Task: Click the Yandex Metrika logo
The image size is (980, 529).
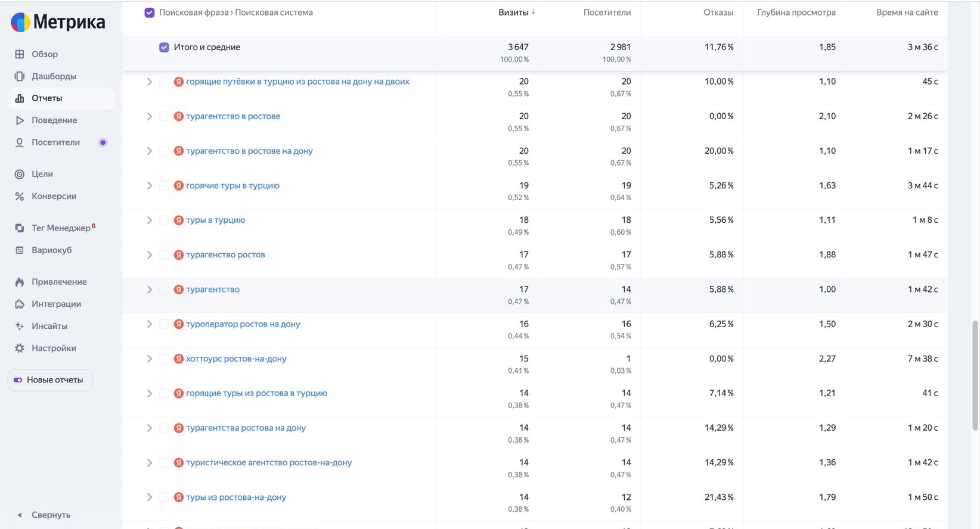Action: pos(57,22)
